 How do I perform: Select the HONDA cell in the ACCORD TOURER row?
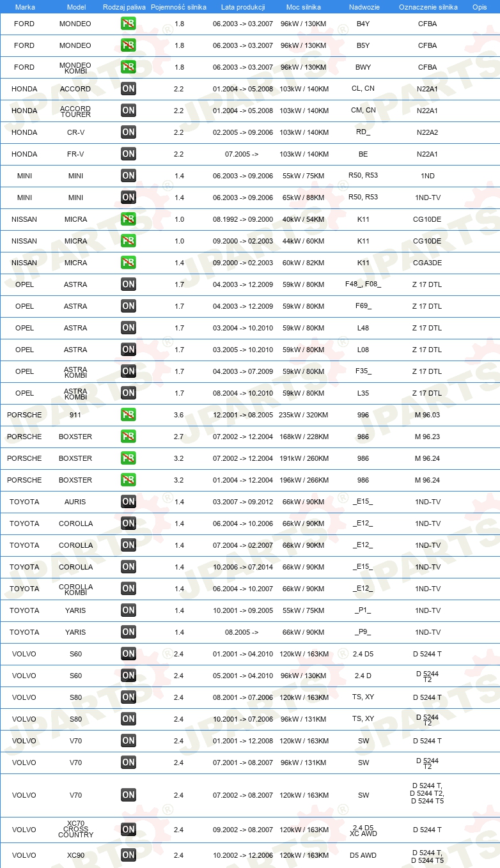[24, 111]
